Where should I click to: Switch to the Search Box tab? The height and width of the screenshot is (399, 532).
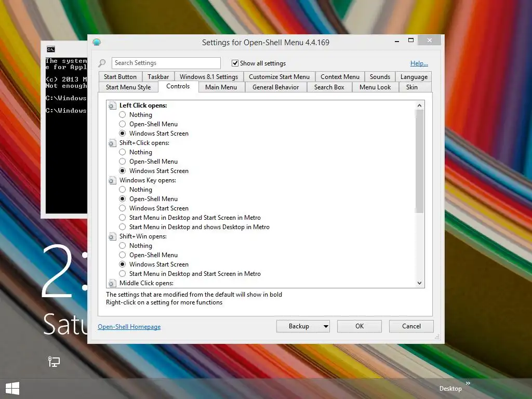(x=329, y=87)
